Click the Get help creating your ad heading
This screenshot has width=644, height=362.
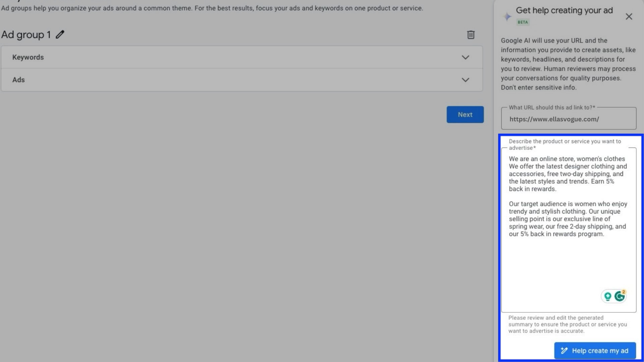pyautogui.click(x=564, y=10)
